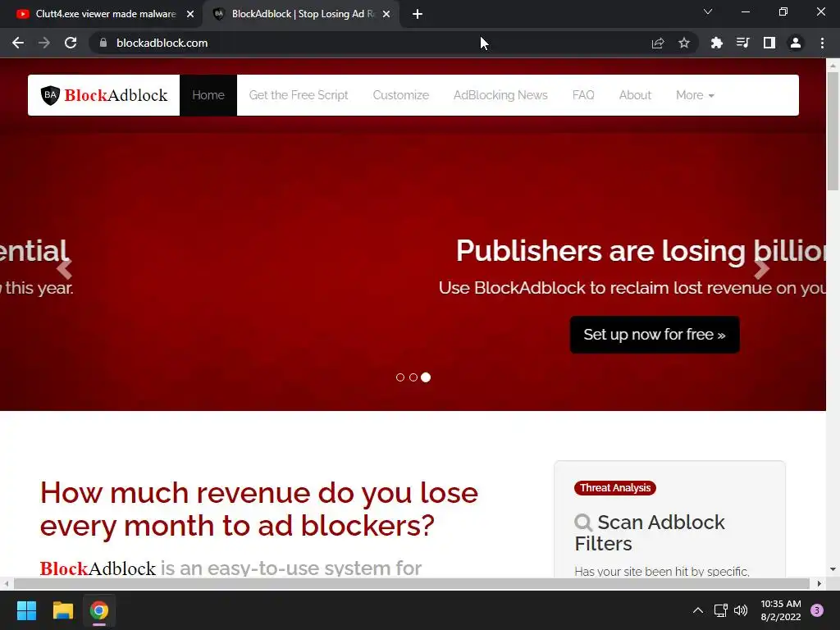The width and height of the screenshot is (840, 630).
Task: Click the Scan Adblock Filters heading
Action: [650, 532]
